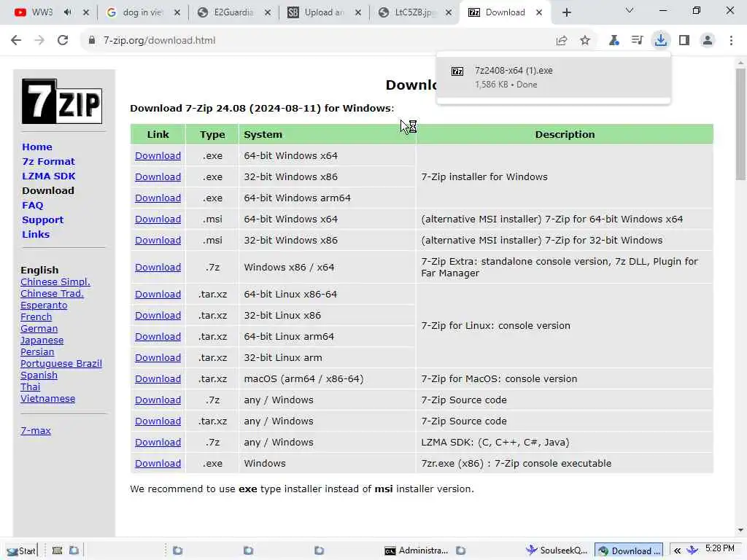Click the 7-Zip logo image
This screenshot has width=747, height=560.
tap(62, 101)
